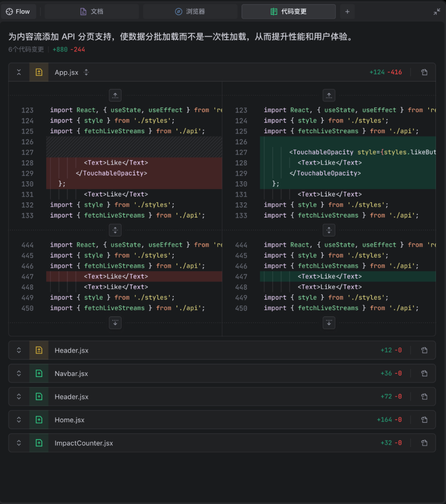Viewport: 446px width, 504px height.
Task: Click the added file icon for ImpactCounter.jsx
Action: [x=39, y=443]
